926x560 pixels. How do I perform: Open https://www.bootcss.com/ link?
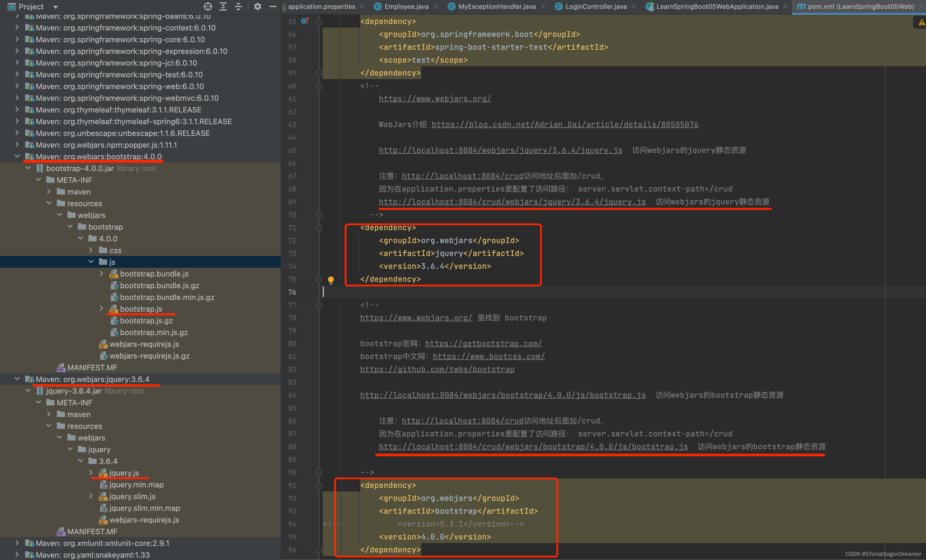(488, 356)
